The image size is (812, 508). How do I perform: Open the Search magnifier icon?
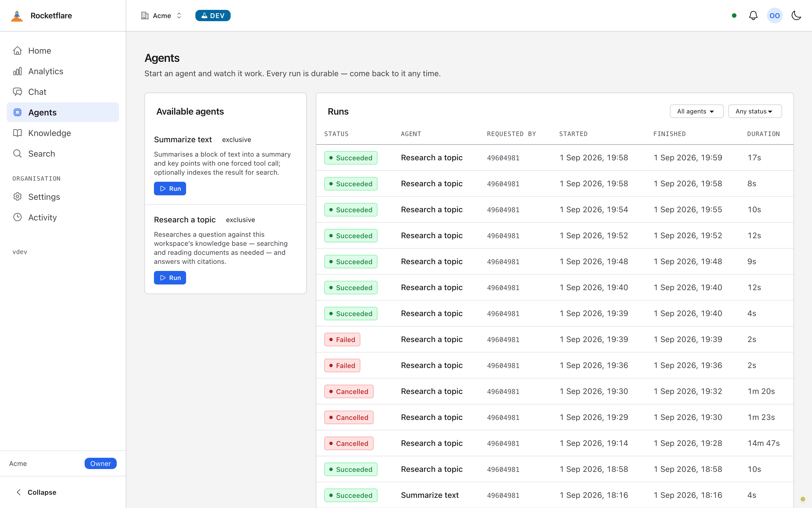click(x=17, y=154)
